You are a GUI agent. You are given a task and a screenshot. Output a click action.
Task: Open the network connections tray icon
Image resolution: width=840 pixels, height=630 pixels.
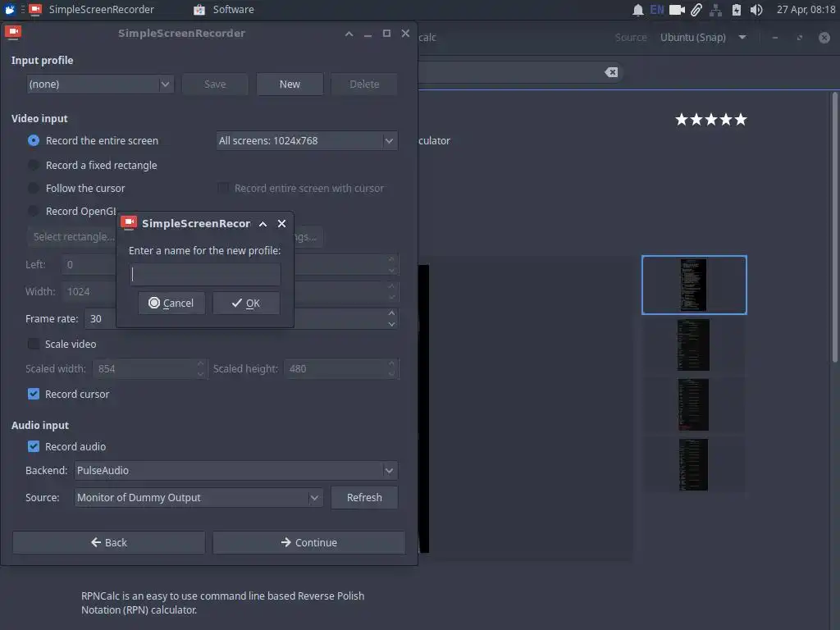click(715, 10)
